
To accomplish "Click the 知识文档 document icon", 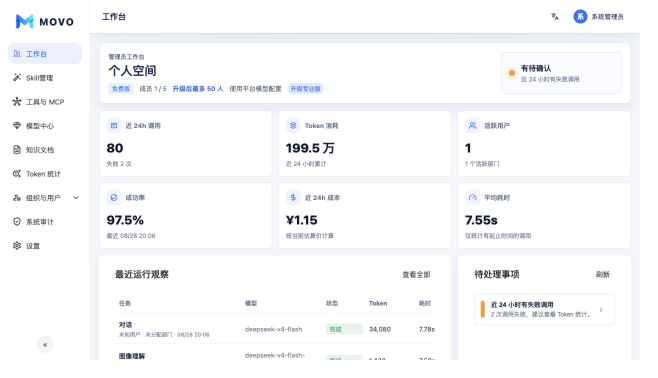I will 17,150.
